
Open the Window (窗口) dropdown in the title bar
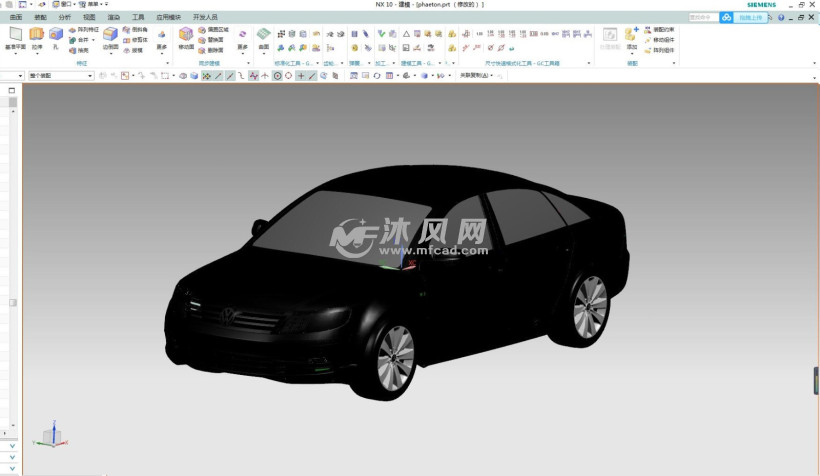pyautogui.click(x=64, y=4)
